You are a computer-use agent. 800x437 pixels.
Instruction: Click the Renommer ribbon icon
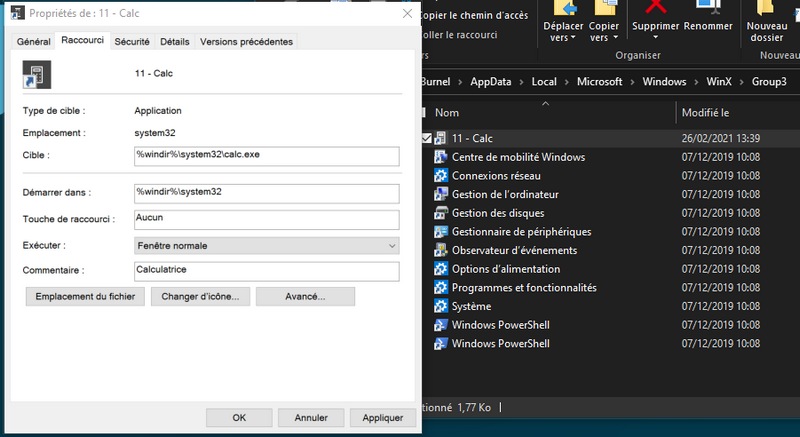click(x=708, y=7)
